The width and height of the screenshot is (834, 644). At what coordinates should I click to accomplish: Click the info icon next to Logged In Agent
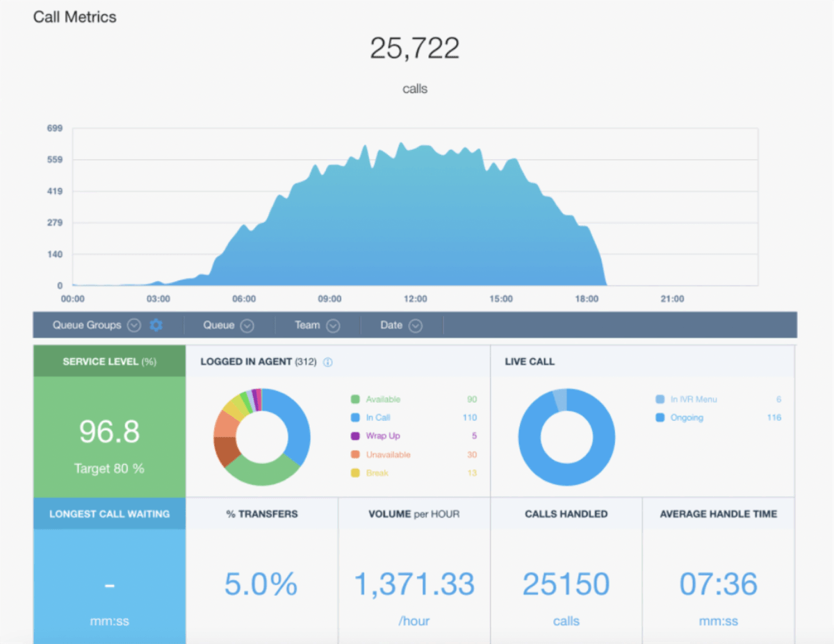[x=327, y=362]
